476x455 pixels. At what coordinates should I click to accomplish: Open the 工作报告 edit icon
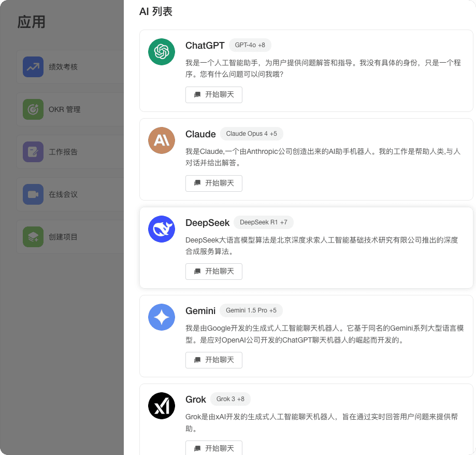(x=33, y=152)
